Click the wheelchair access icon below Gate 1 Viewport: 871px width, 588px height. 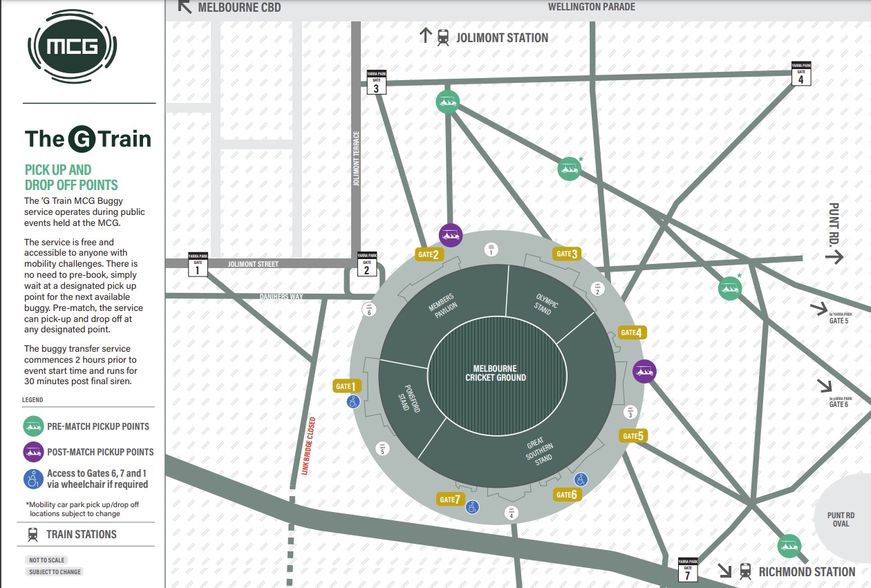click(353, 402)
